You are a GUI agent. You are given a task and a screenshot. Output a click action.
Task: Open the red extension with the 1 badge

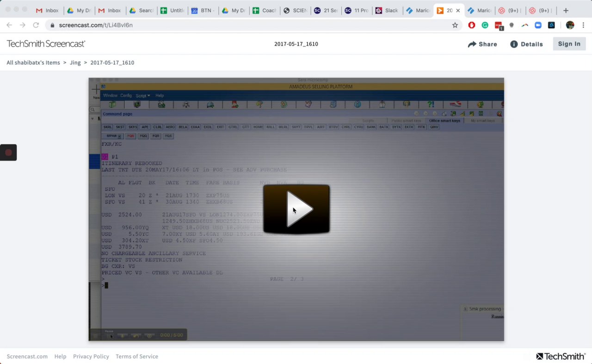click(499, 25)
